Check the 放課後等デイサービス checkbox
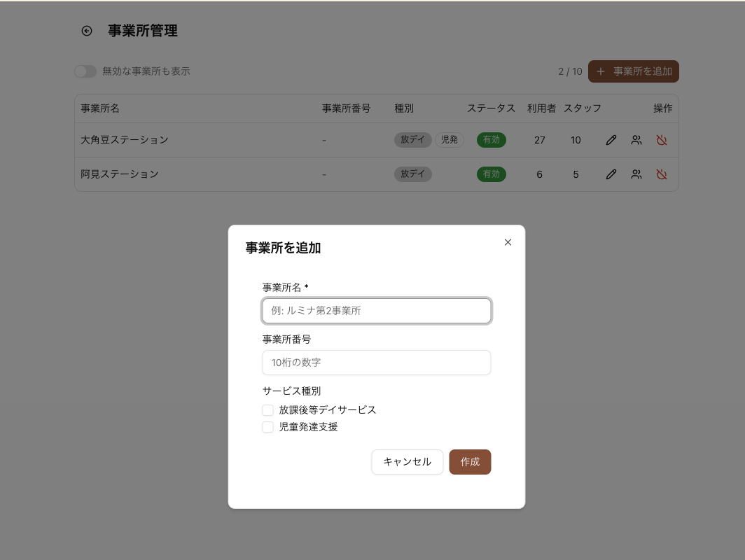This screenshot has width=745, height=560. click(268, 410)
